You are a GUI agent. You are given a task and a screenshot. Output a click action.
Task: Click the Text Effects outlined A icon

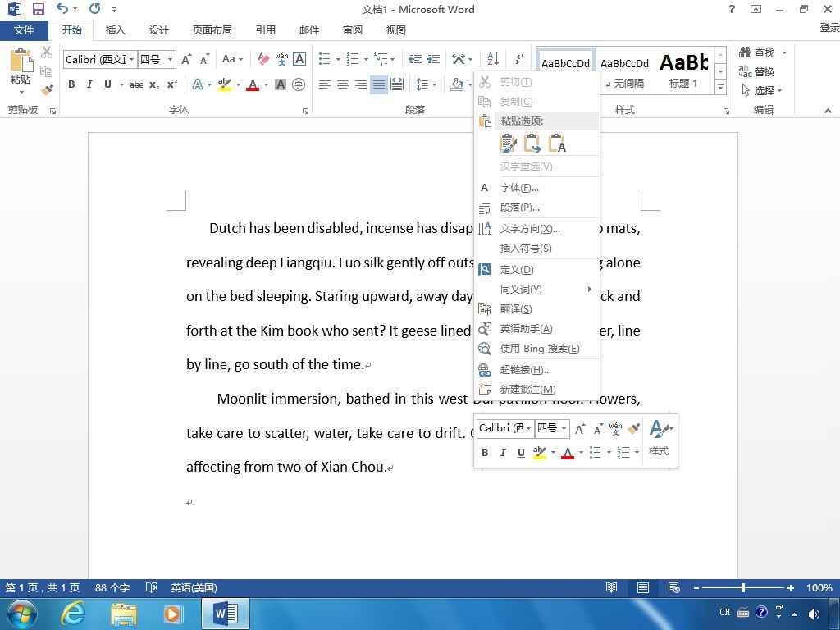pyautogui.click(x=198, y=84)
